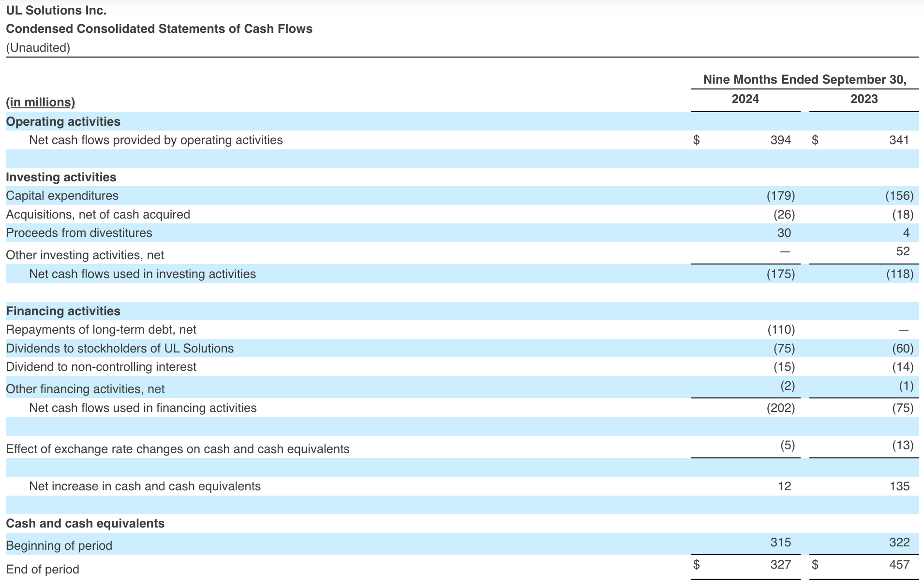Select the 'Proceeds from divestitures' label

click(x=79, y=233)
